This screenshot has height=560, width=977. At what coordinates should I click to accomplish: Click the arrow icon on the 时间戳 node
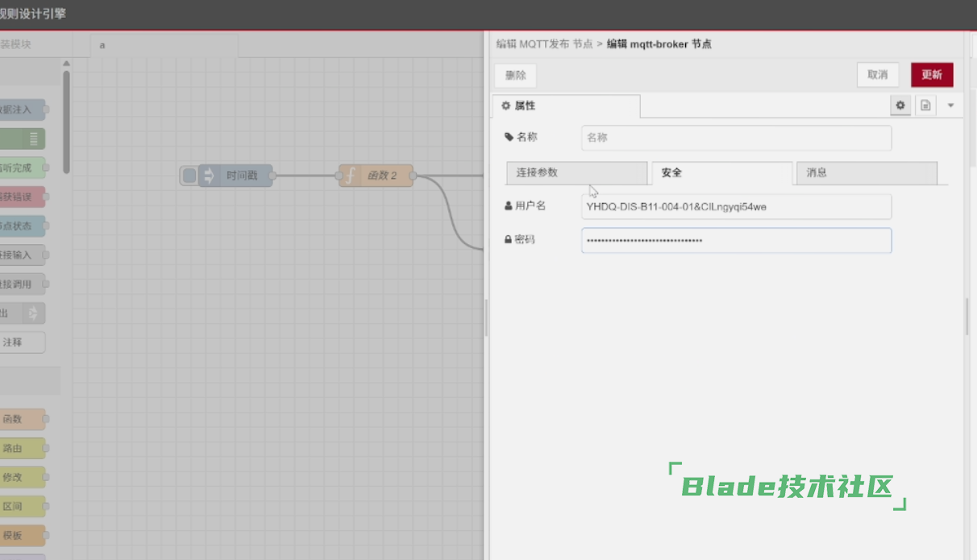210,176
